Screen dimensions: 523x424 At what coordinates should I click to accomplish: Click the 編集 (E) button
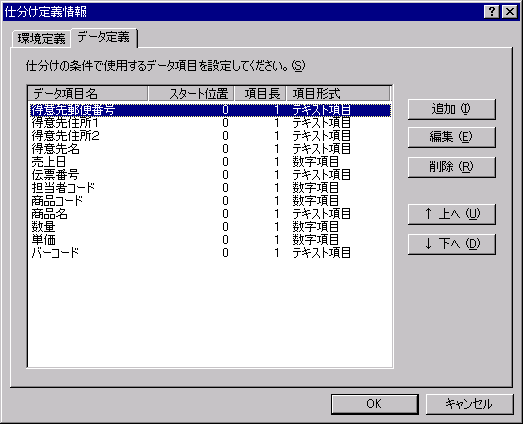452,137
